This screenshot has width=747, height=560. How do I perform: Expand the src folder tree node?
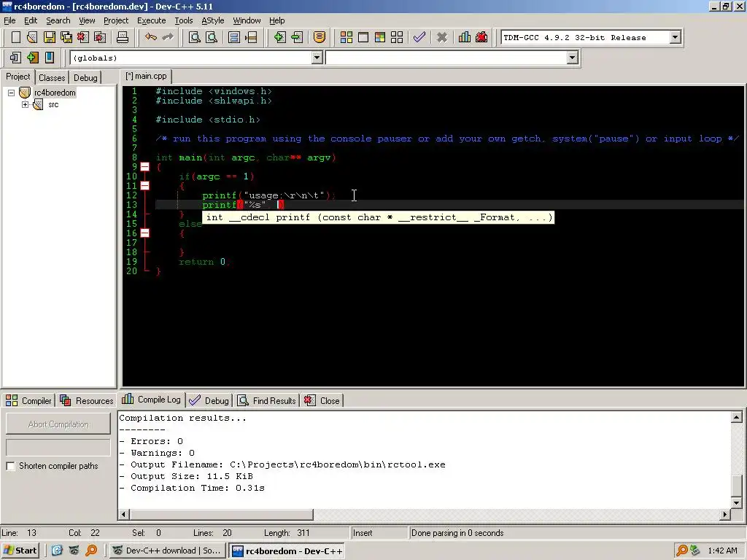click(x=26, y=105)
